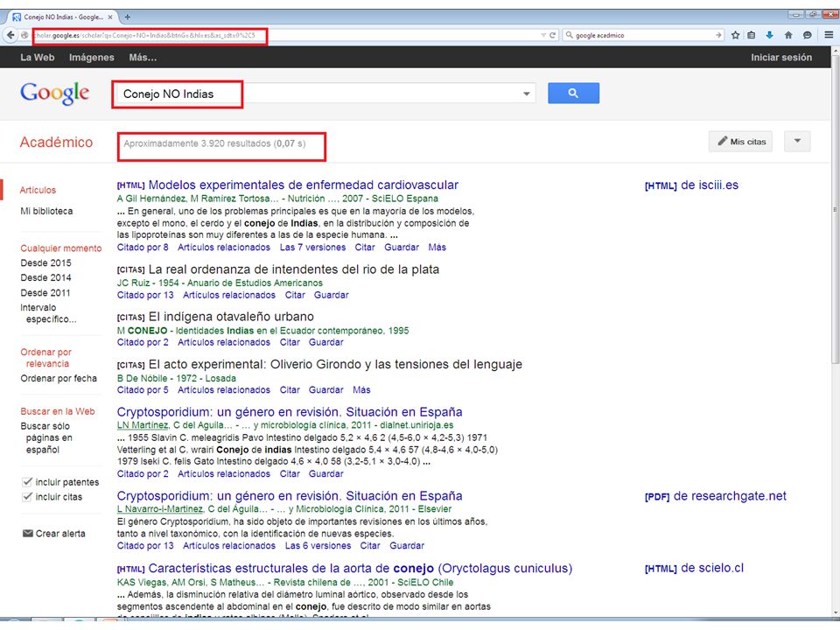The image size is (840, 630).
Task: Filter results Desde 2014
Action: (x=45, y=277)
